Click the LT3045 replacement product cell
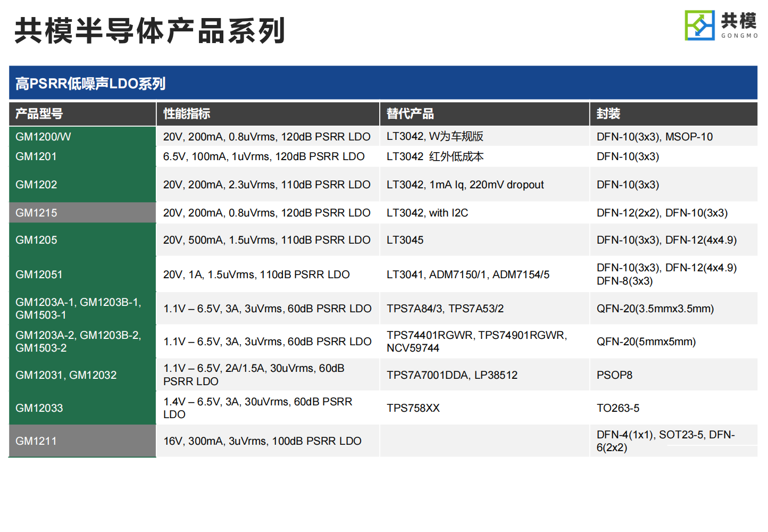768x532 pixels. [x=405, y=240]
